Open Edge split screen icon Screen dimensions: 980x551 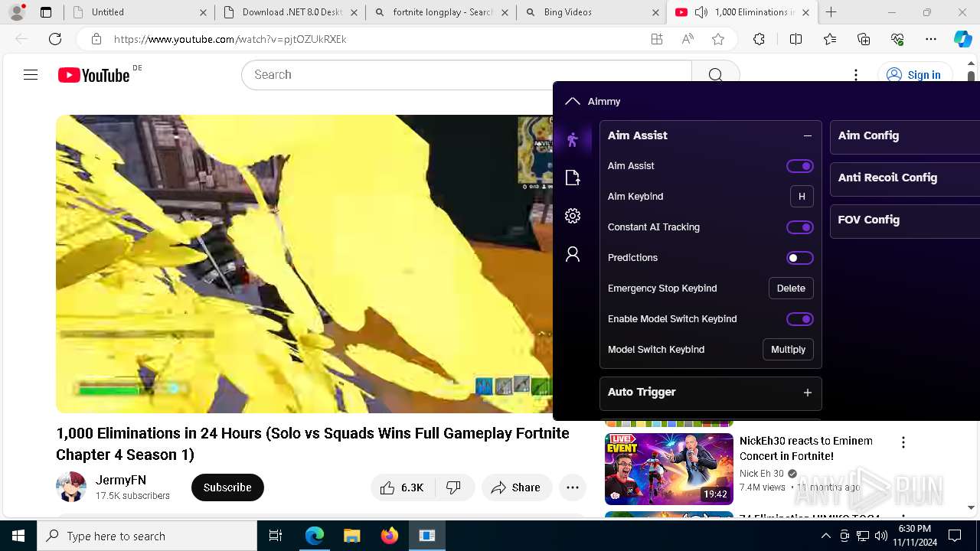coord(795,39)
